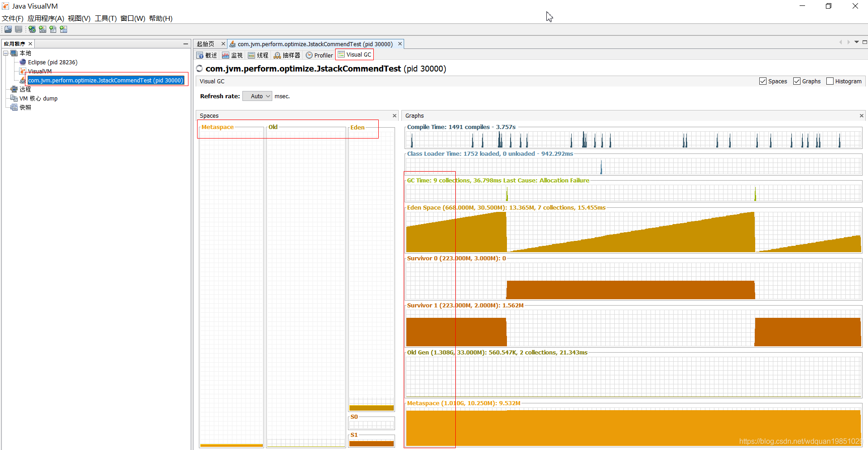Click the S1 survivor space bar
This screenshot has width=868, height=450.
pos(371,444)
